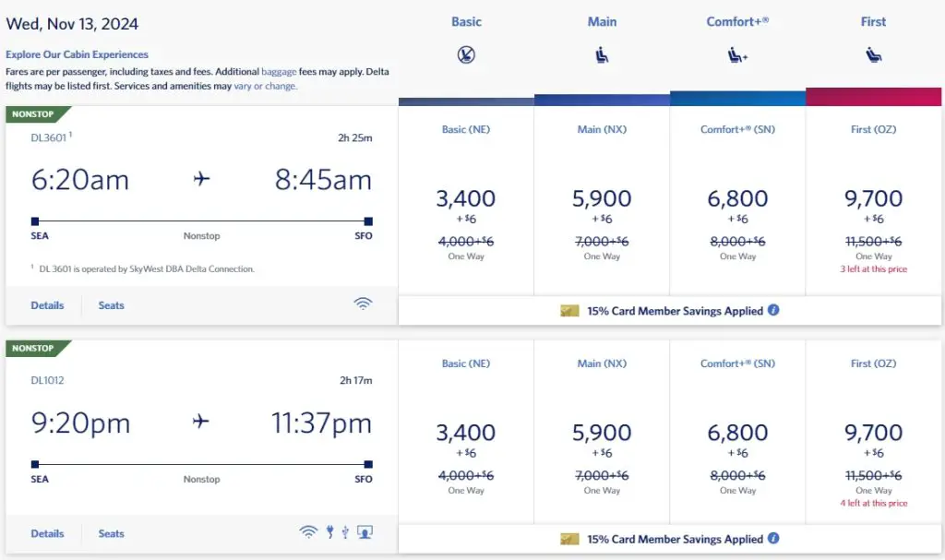Screen dimensions: 945x560
Task: Open savings info icon for DL1012
Action: (x=773, y=539)
